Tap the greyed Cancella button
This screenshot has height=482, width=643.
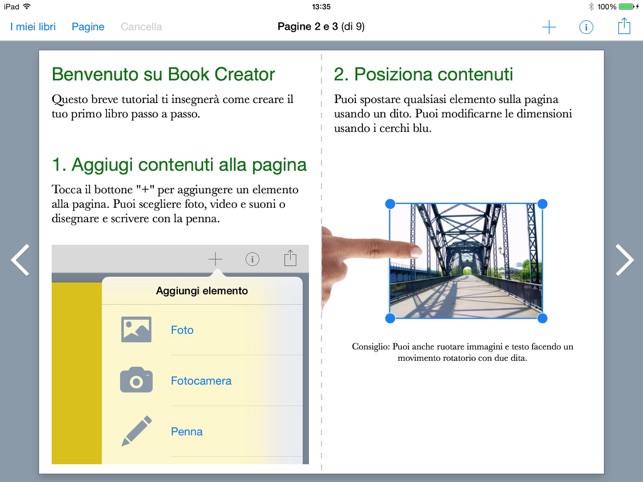[141, 27]
